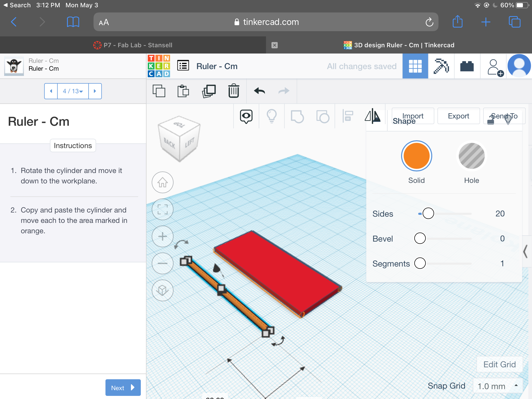Open the notes comment-eye tool

coord(246,116)
